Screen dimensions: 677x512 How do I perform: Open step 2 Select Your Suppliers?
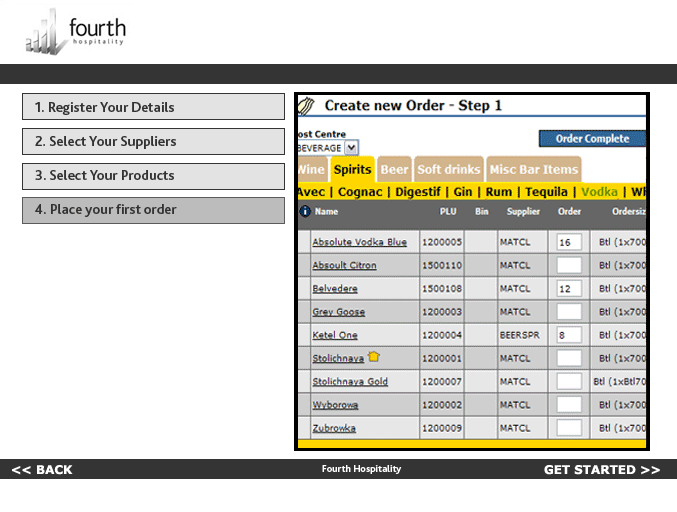[153, 141]
